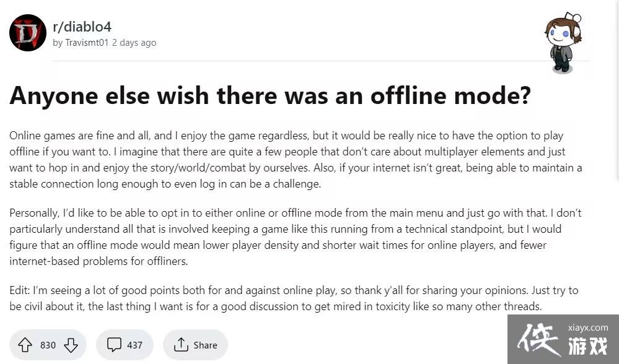Click the "2 days ago" timestamp

tap(134, 43)
